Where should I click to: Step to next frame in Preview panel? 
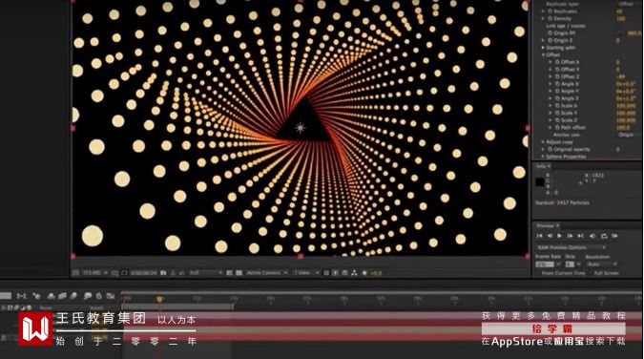click(x=571, y=236)
